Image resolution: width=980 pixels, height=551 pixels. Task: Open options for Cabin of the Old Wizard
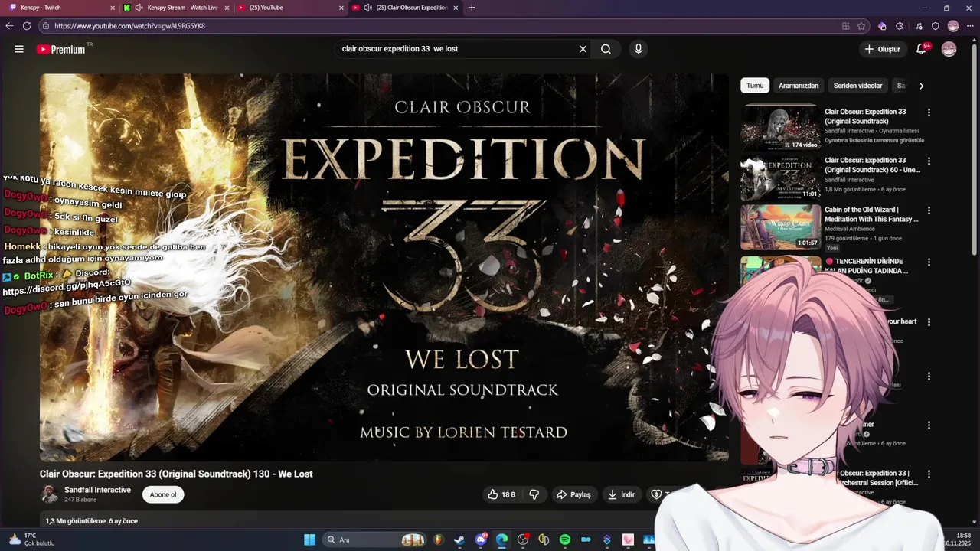929,210
